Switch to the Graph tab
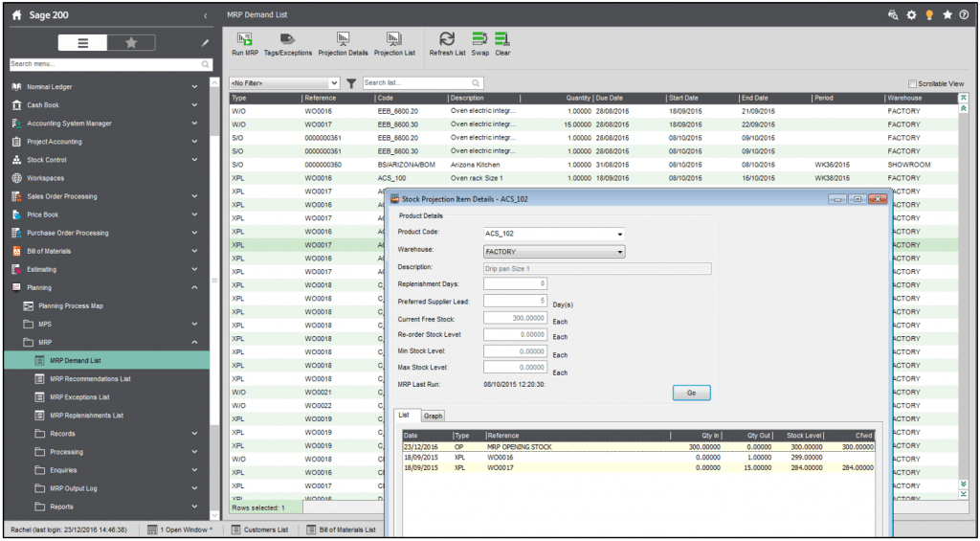Viewport: 980px width, 541px height. coord(433,416)
